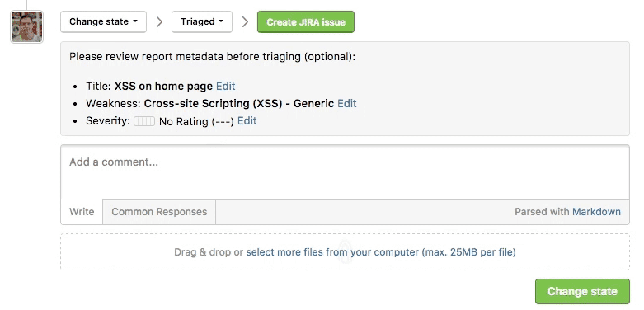Image resolution: width=644 pixels, height=310 pixels.
Task: Click the XSS on home page title text
Action: pyautogui.click(x=164, y=86)
